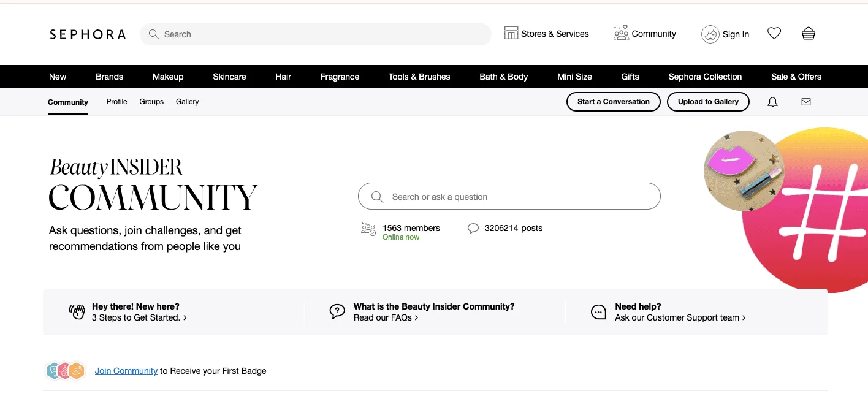Open the Profile section
The width and height of the screenshot is (868, 399).
coord(116,102)
